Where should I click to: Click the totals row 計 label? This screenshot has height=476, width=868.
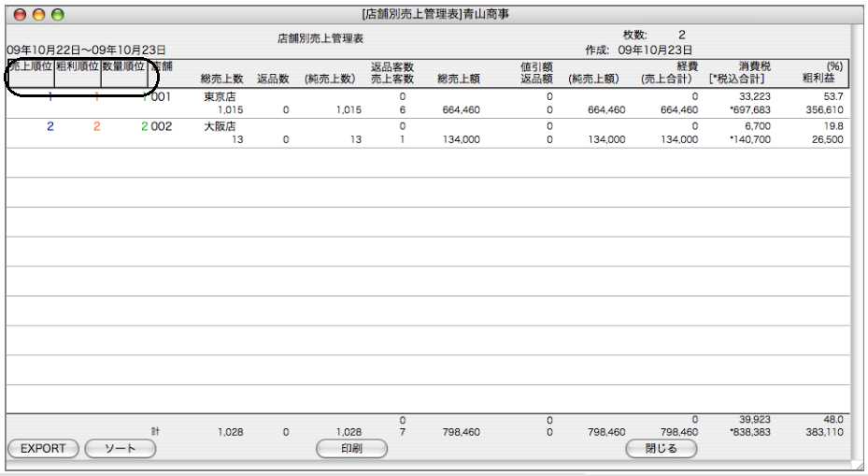point(155,432)
